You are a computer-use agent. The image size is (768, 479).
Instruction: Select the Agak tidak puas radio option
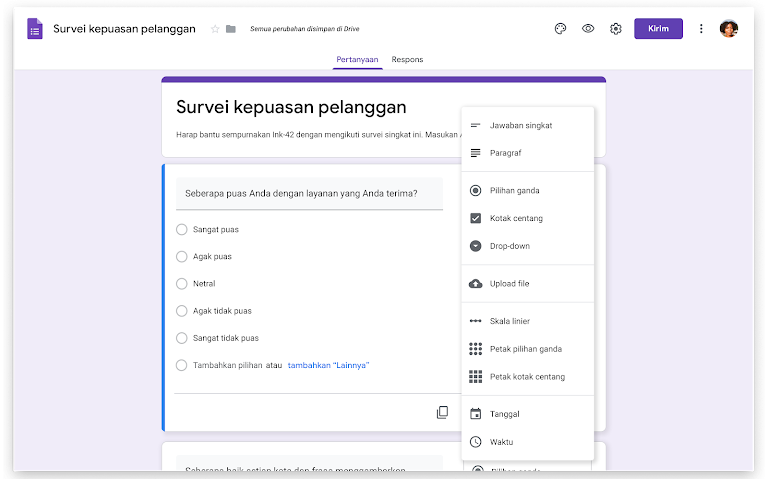182,311
